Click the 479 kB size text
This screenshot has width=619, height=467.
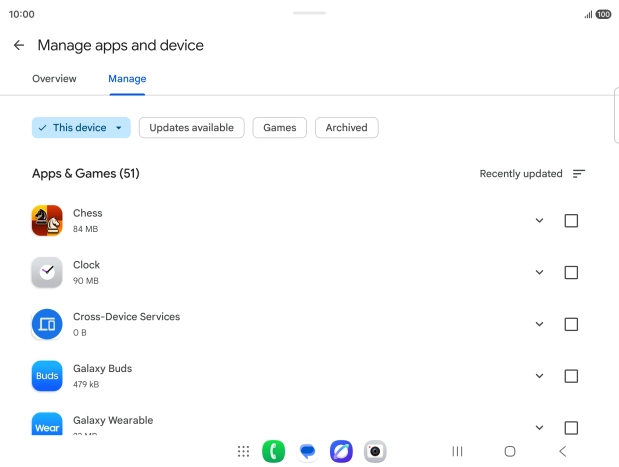coord(86,384)
